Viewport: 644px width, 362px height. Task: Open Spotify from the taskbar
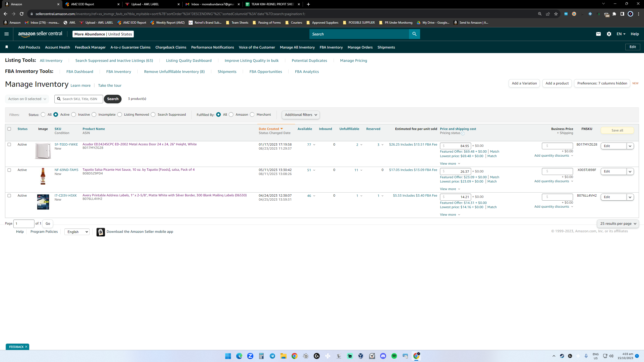[x=394, y=356]
